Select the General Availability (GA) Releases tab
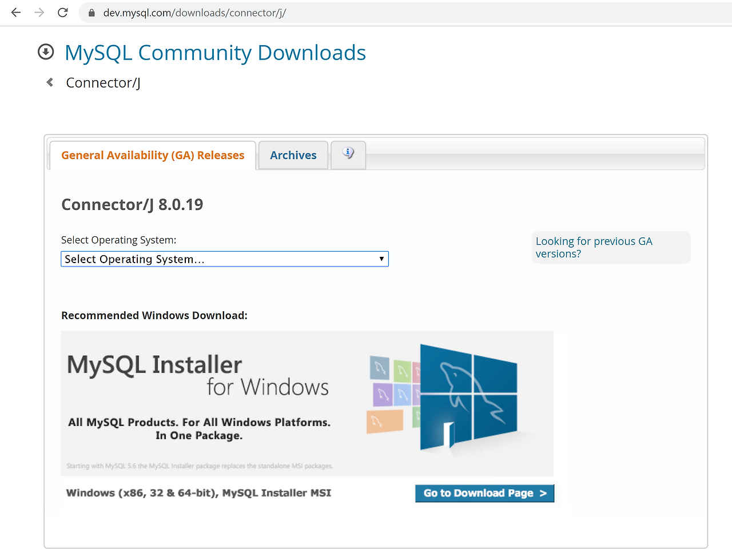 152,154
